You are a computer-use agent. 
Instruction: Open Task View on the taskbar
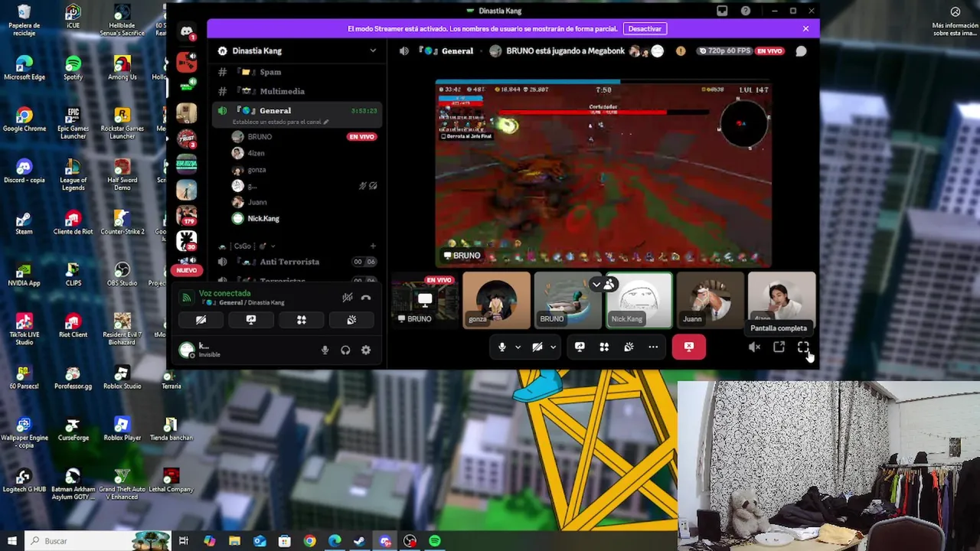(x=184, y=541)
